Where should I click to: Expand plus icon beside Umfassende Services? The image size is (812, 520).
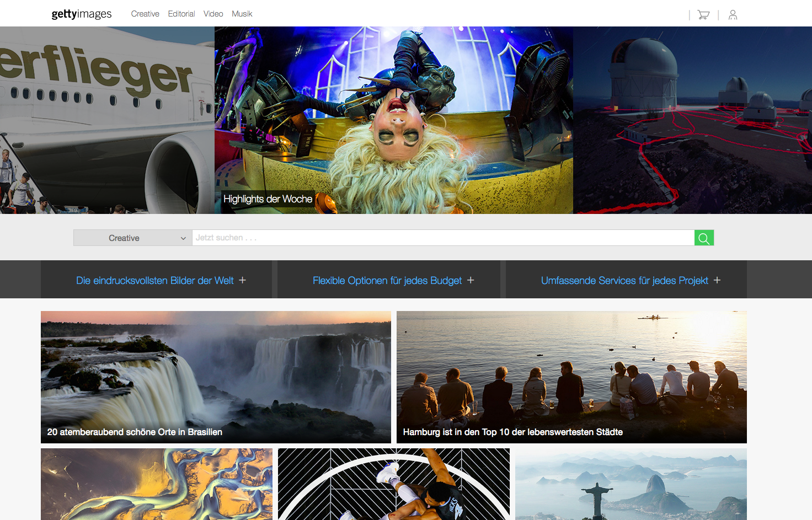point(717,280)
